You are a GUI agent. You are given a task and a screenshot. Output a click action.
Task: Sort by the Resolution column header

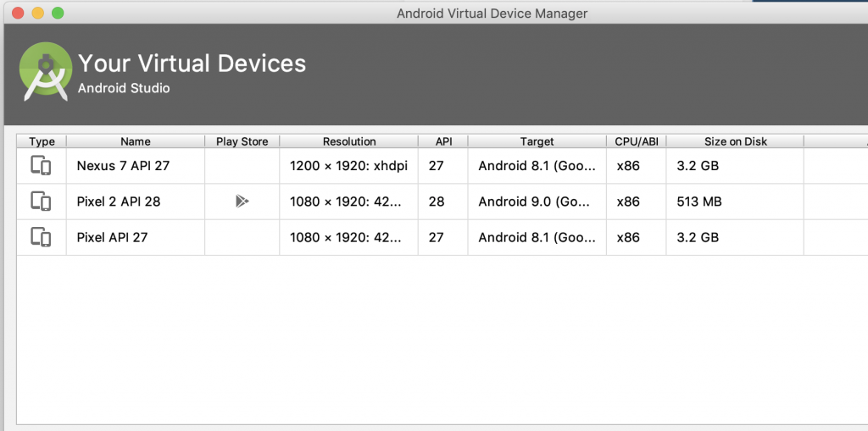[x=348, y=141]
